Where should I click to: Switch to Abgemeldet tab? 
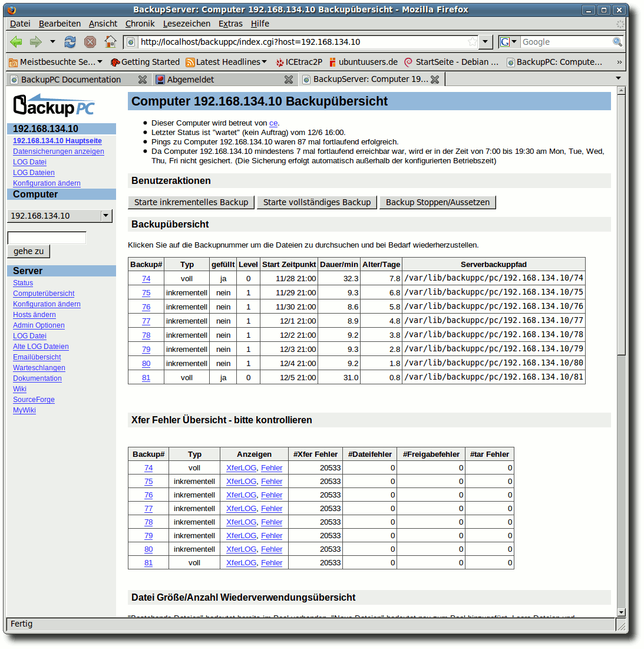[191, 80]
